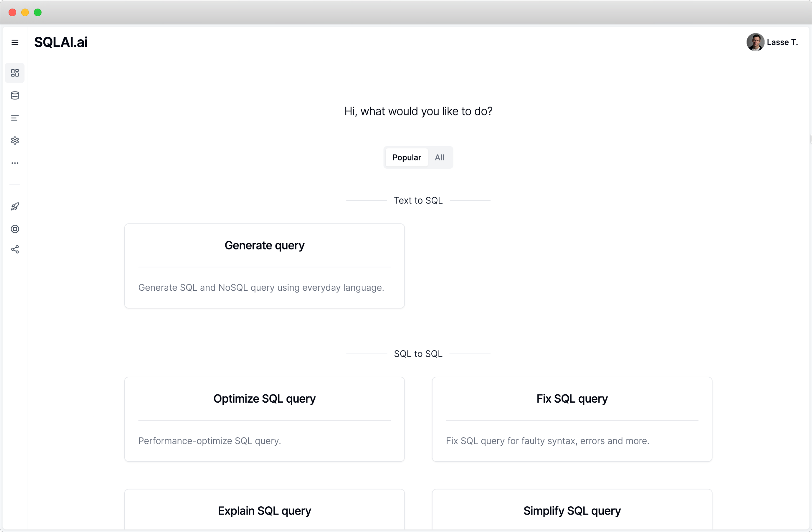The height and width of the screenshot is (532, 812).
Task: Select the Fix SQL query card
Action: click(572, 419)
